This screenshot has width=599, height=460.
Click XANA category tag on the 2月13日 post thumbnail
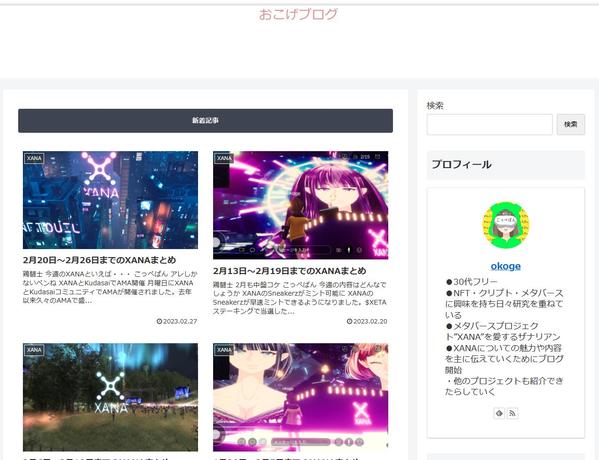click(x=224, y=158)
